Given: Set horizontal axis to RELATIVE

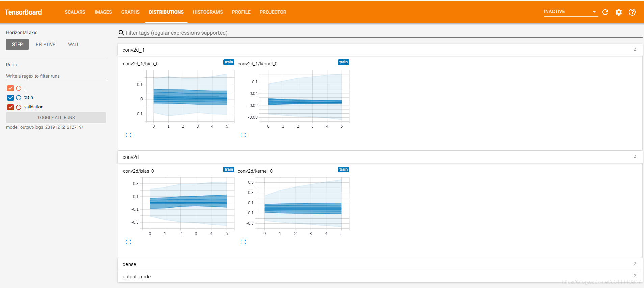Looking at the screenshot, I should pyautogui.click(x=46, y=45).
